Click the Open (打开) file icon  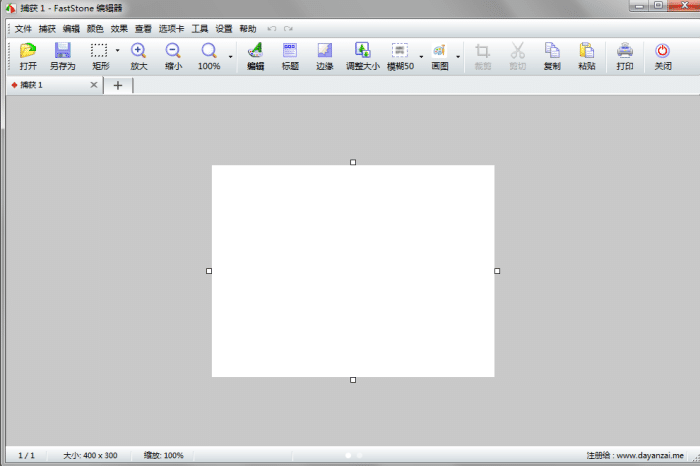pos(28,50)
